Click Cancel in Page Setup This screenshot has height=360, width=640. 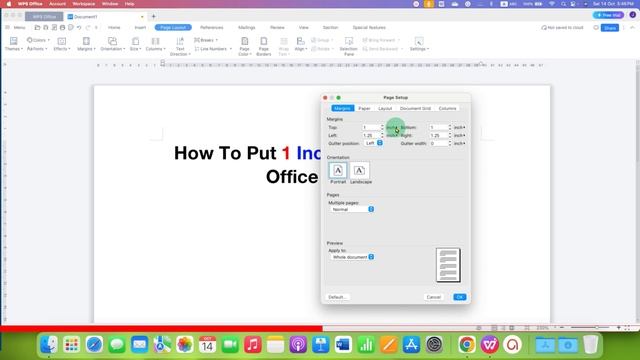click(x=433, y=297)
